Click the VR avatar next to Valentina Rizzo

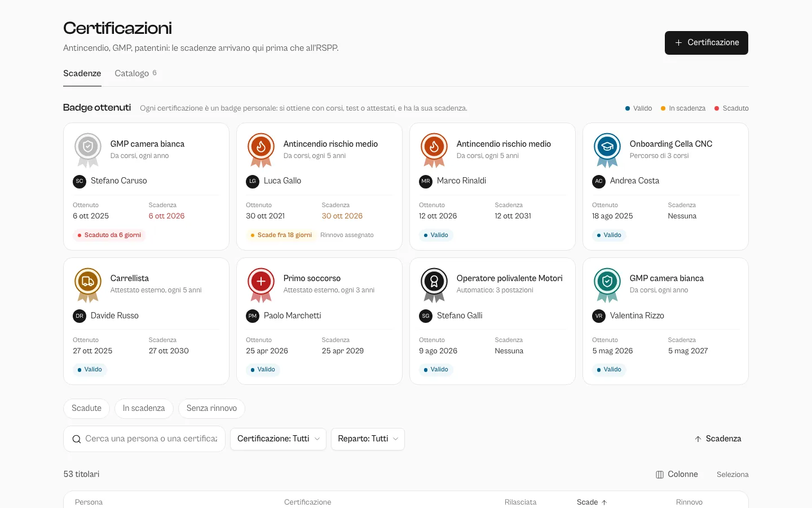point(599,316)
